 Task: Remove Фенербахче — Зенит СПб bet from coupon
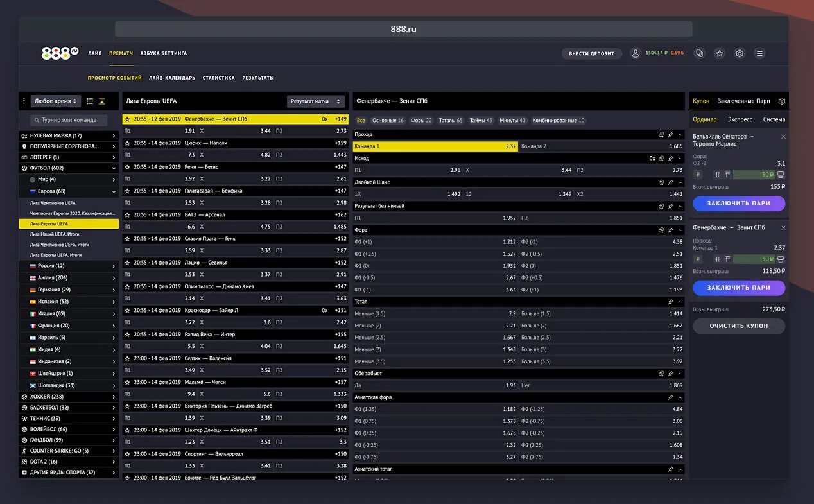[x=783, y=228]
